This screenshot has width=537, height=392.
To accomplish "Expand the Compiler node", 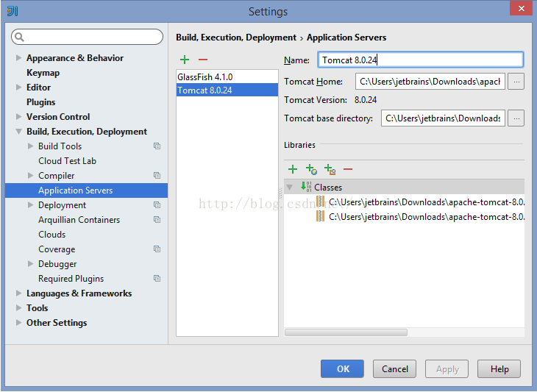I will [x=30, y=175].
